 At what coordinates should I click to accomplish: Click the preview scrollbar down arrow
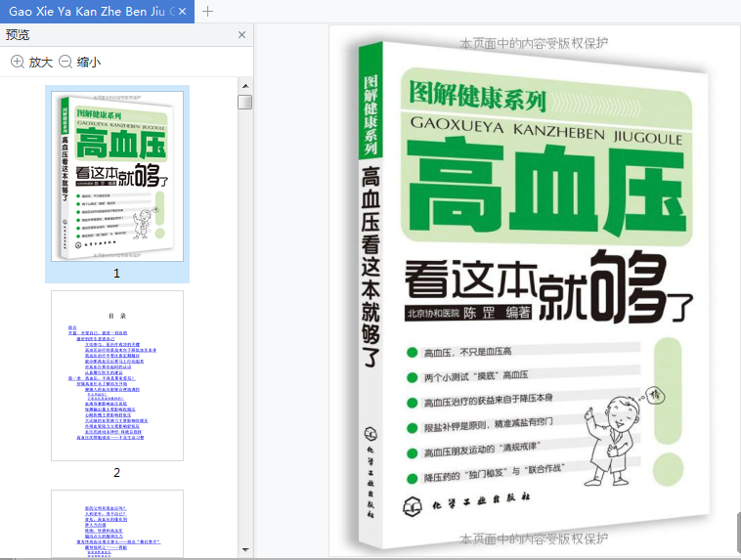[245, 549]
